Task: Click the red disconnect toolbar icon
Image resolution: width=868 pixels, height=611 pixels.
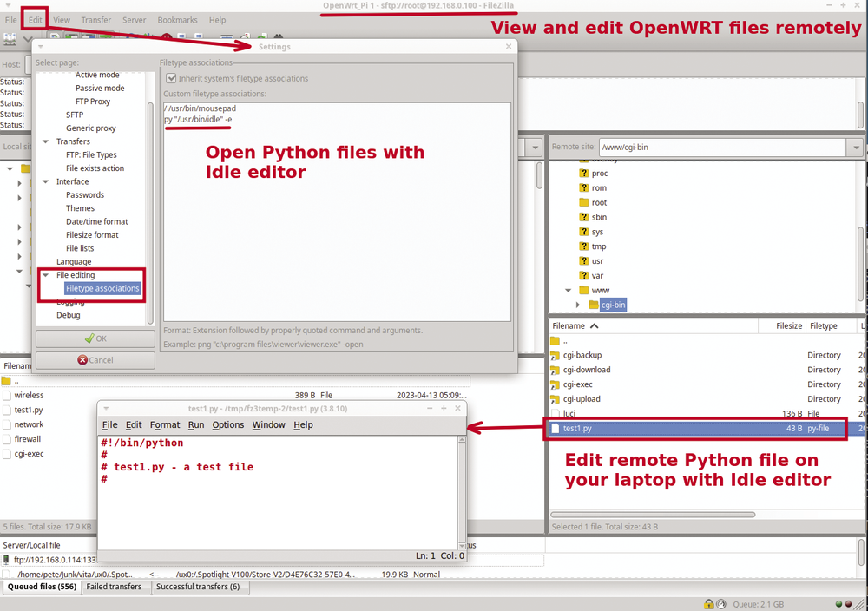Action: 165,35
